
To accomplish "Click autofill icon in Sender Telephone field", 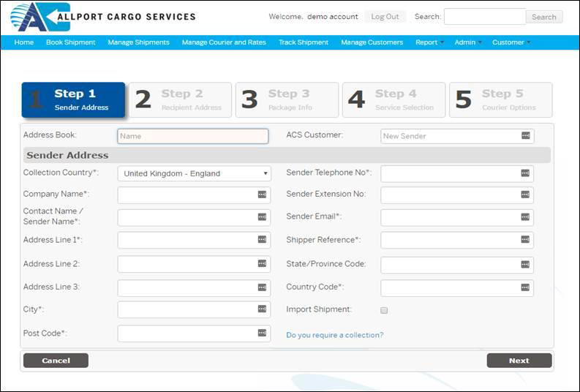I will (x=524, y=173).
